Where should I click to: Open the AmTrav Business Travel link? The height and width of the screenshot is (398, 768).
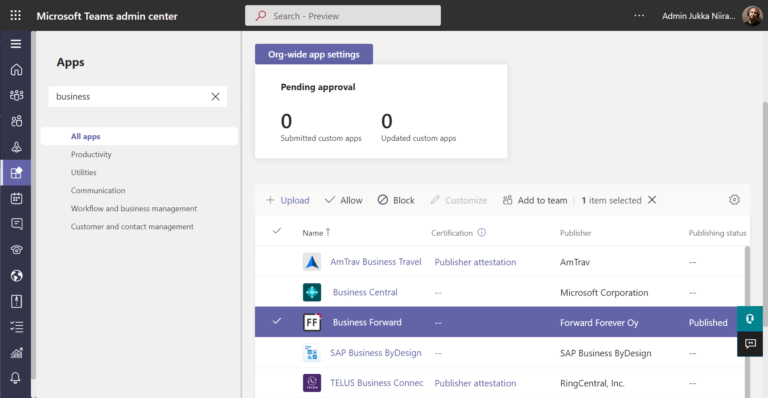point(376,262)
